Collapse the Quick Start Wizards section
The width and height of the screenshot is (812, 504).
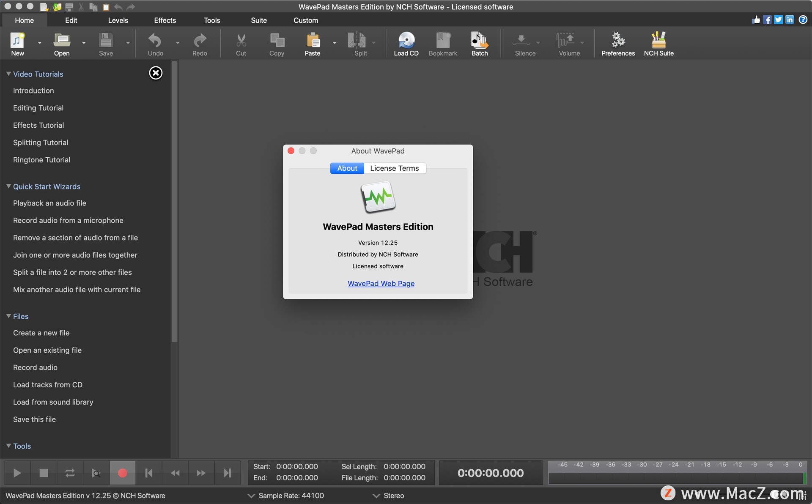(x=8, y=186)
